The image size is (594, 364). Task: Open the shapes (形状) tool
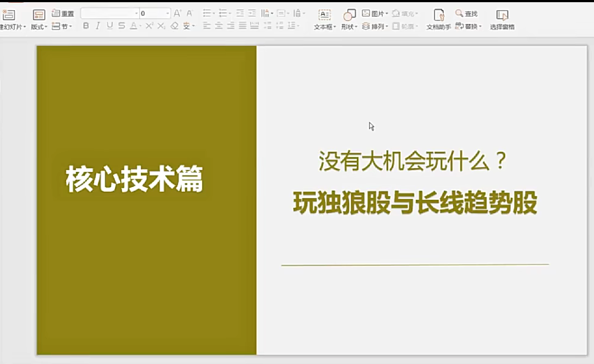pos(349,19)
